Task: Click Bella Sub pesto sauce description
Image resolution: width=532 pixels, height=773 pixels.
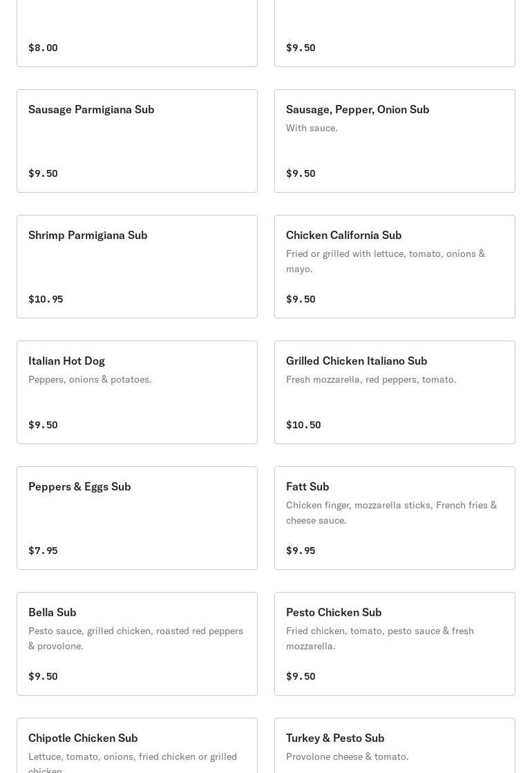Action: point(135,638)
